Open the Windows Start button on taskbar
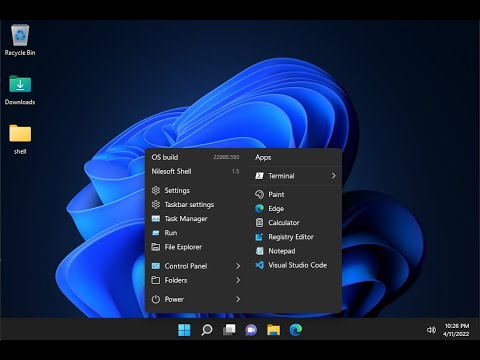The width and height of the screenshot is (480, 360). [184, 330]
